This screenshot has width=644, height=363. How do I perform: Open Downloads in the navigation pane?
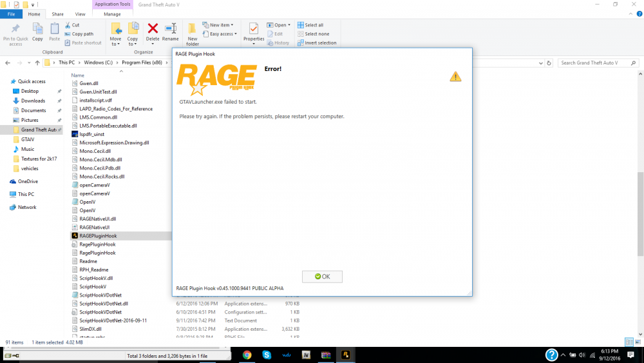pyautogui.click(x=33, y=101)
